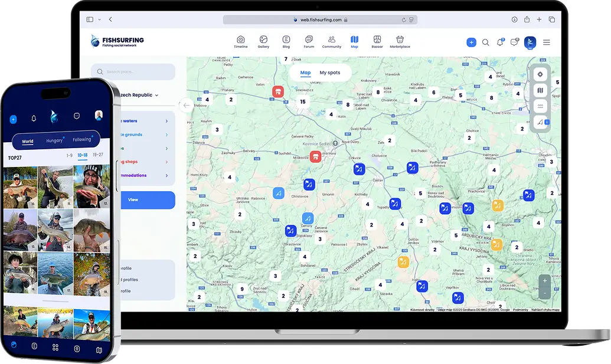Viewport: 611px width, 364px height.
Task: Open the Gallery section icon
Action: (x=263, y=40)
